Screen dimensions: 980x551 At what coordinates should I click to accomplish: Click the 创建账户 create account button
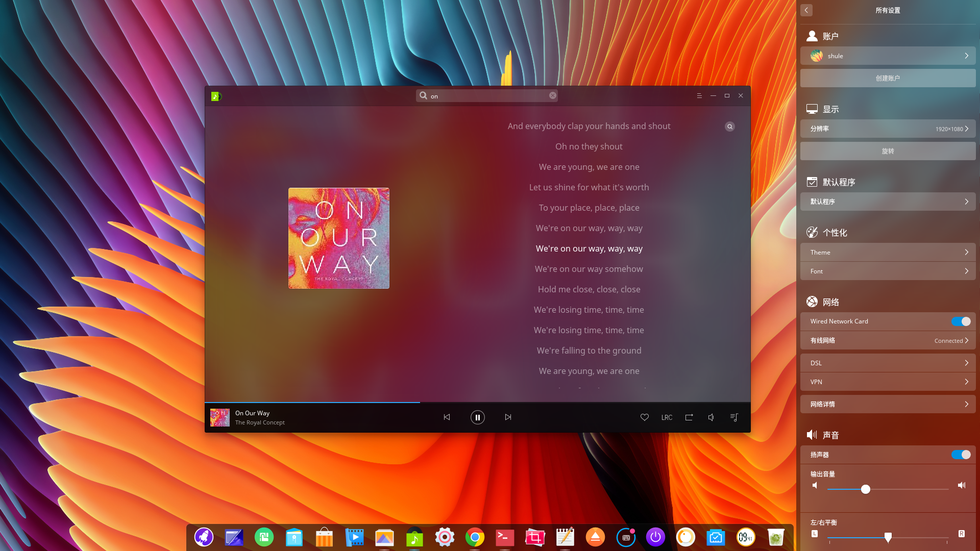[x=888, y=79]
